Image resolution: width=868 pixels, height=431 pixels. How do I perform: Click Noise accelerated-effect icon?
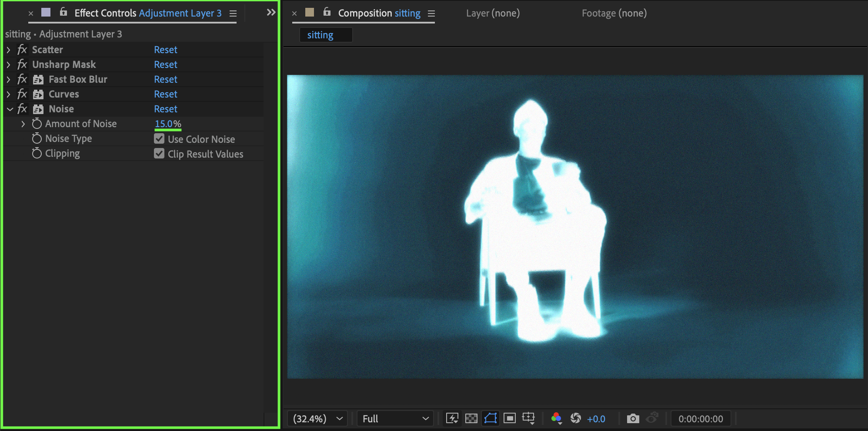[38, 109]
